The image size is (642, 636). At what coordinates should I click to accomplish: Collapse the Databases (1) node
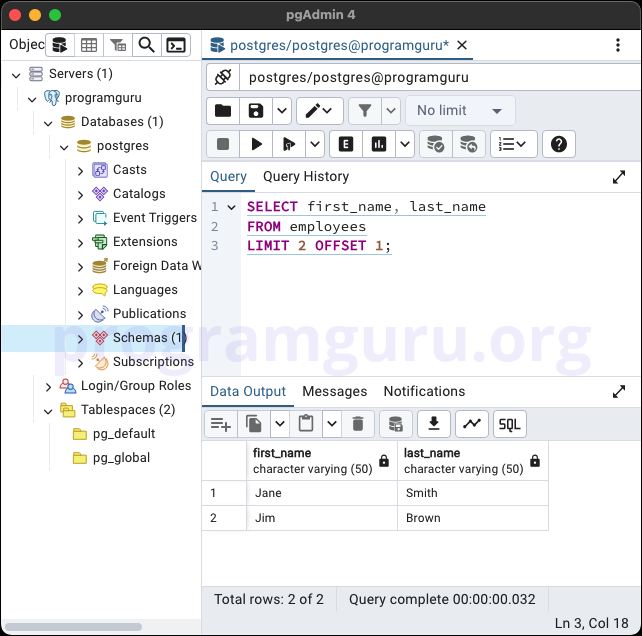coord(48,123)
